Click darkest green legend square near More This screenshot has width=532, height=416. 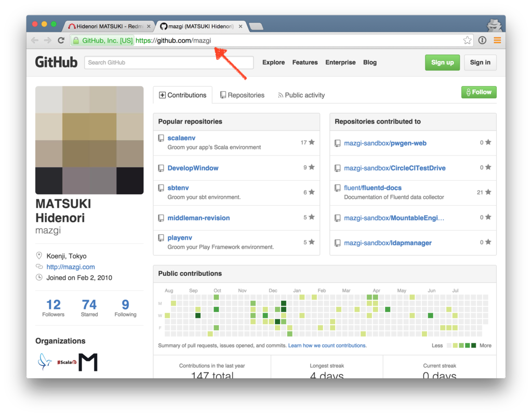tap(474, 345)
